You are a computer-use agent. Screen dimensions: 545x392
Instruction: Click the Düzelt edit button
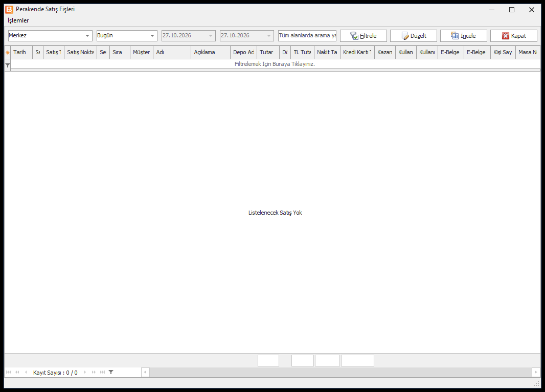(x=413, y=36)
